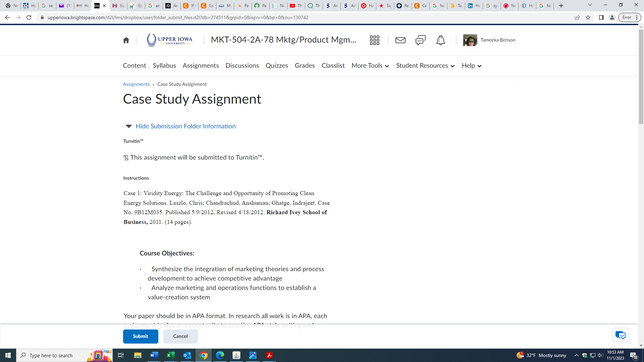Screen dimensions: 644x362
Task: Click the floating chat widget icon
Action: pos(620,335)
